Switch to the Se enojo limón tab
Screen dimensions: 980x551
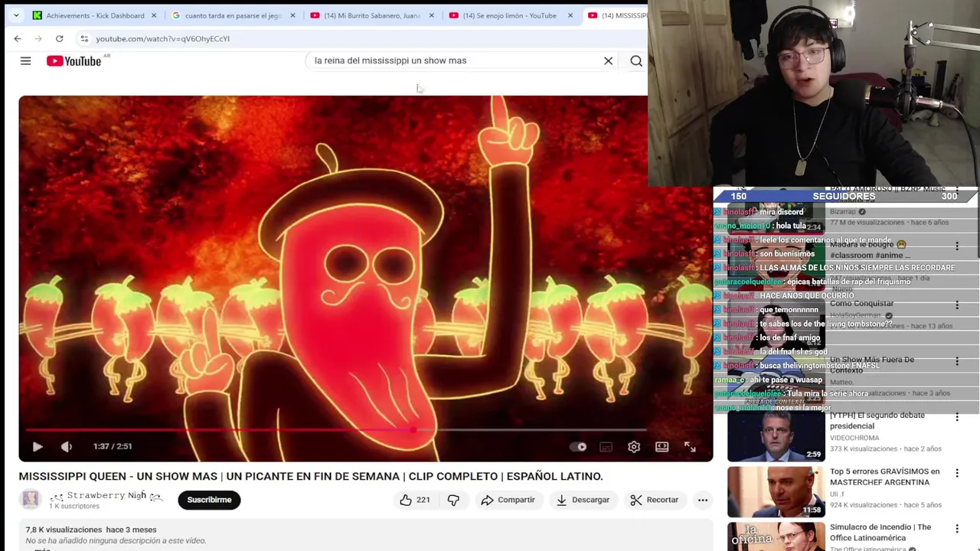pyautogui.click(x=510, y=15)
